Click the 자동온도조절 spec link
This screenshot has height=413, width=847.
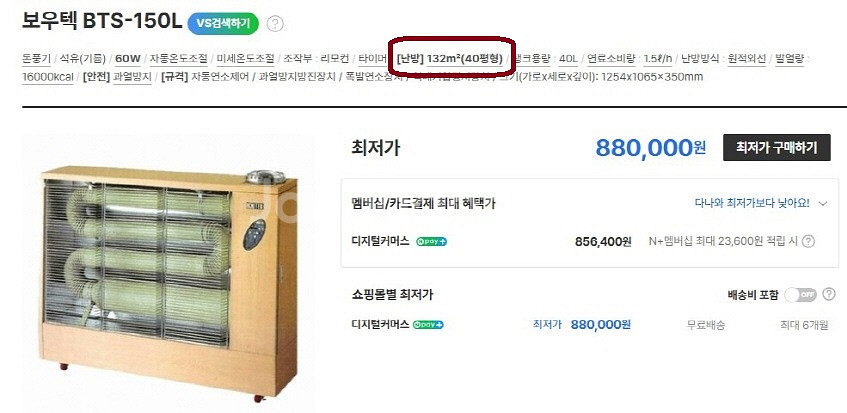[178, 58]
